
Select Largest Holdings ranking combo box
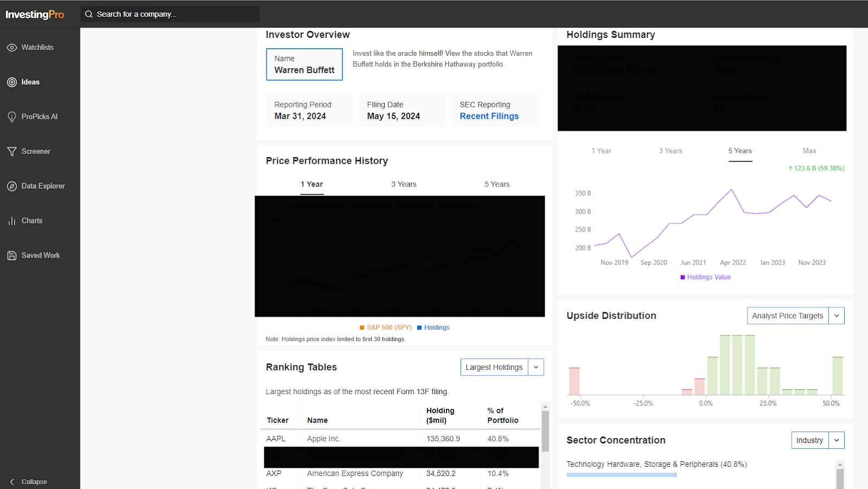tap(502, 367)
